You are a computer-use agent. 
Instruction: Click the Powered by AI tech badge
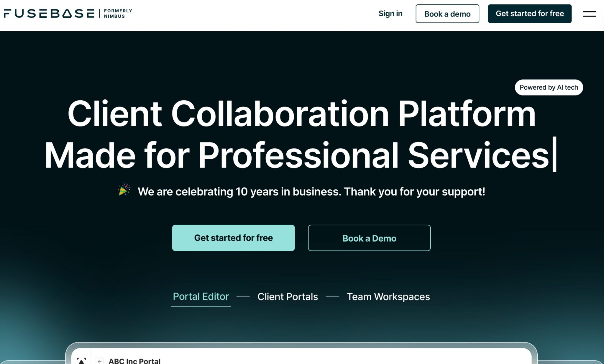548,87
